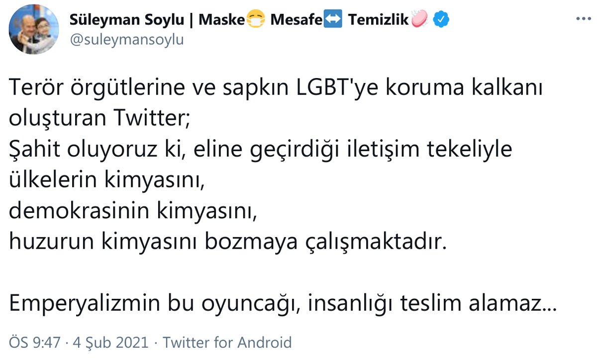This screenshot has height=364, width=597.
Task: Click the word Maske in display name
Action: click(222, 20)
